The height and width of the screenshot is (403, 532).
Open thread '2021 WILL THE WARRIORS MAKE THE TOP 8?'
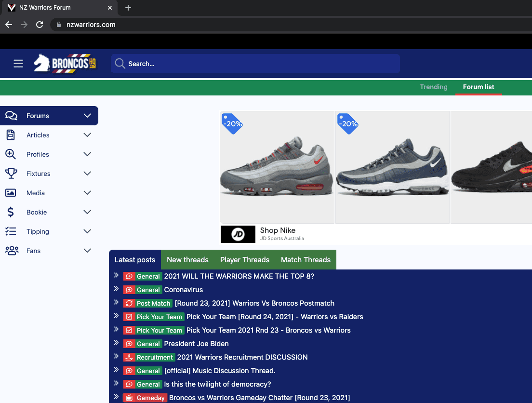point(239,276)
